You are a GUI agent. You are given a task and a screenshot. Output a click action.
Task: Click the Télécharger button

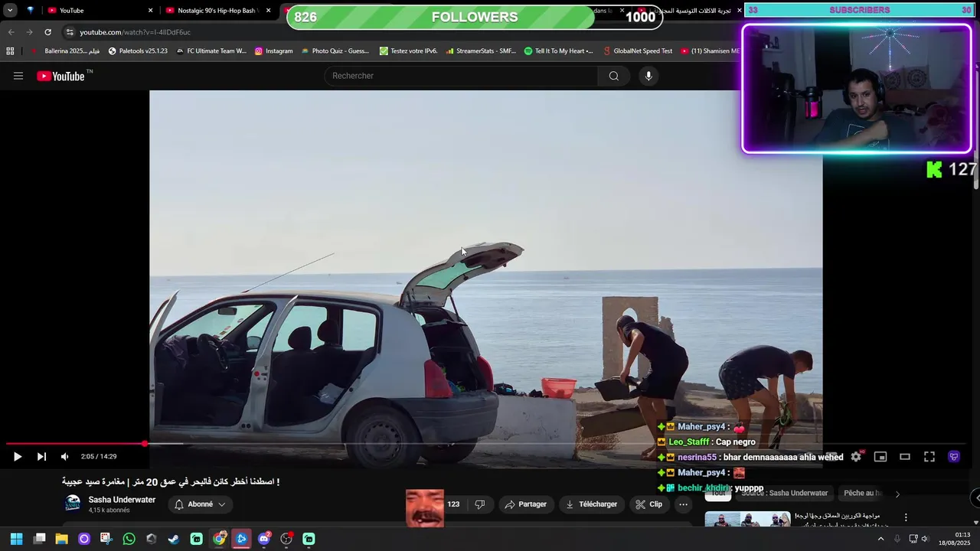tap(592, 504)
